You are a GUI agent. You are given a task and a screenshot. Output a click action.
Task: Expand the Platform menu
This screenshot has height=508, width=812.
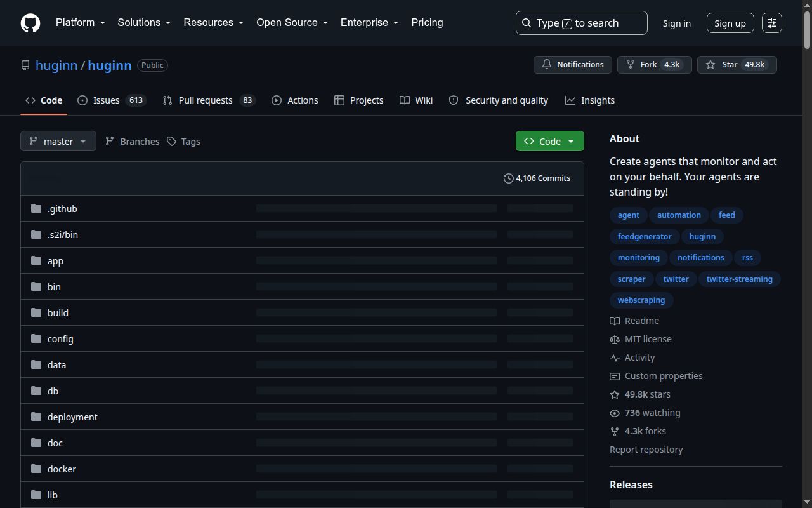tap(81, 22)
